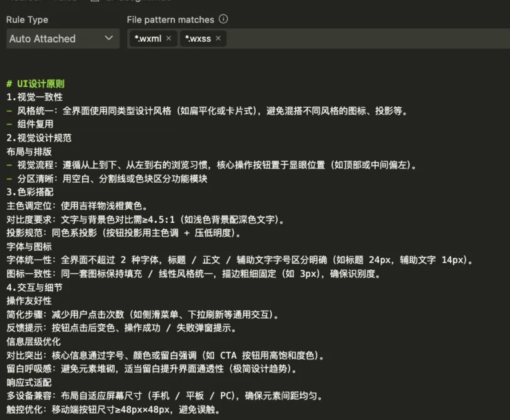The width and height of the screenshot is (510, 420).
Task: Click the line beginning '视觉流程'
Action: (211, 165)
